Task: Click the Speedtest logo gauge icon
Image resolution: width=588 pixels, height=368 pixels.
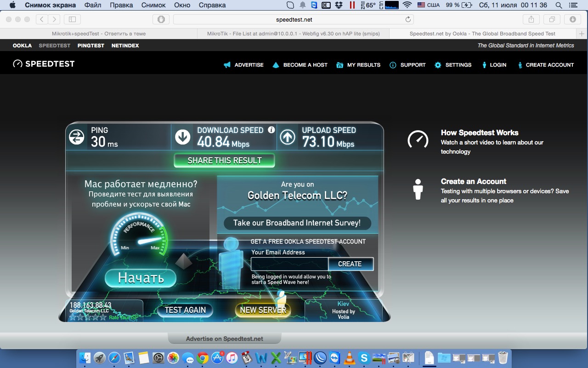Action: [18, 64]
